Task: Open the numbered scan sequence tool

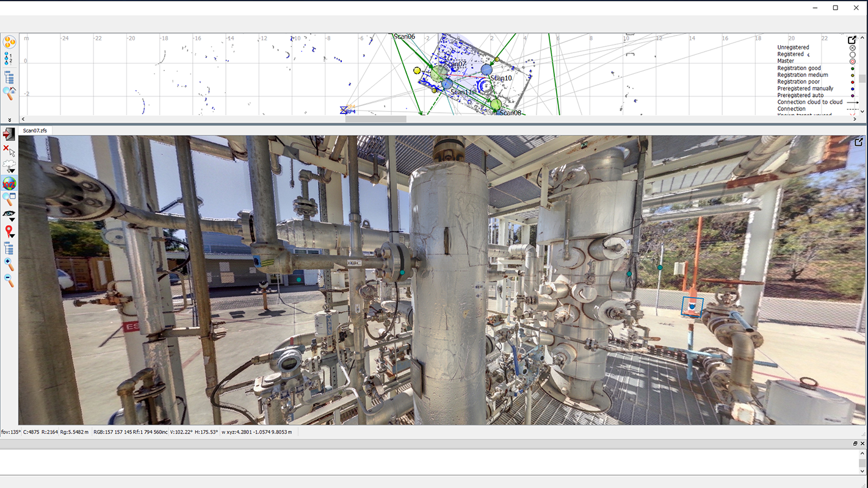Action: (x=9, y=59)
